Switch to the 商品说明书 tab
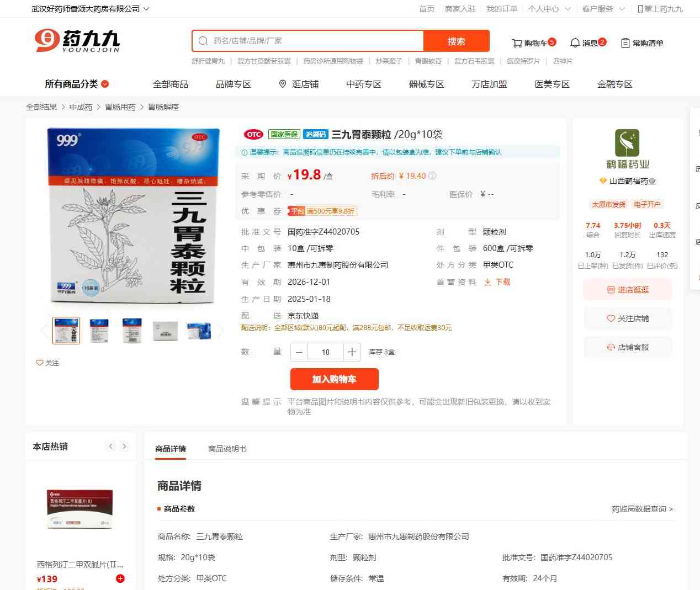The height and width of the screenshot is (590, 700). 227,449
